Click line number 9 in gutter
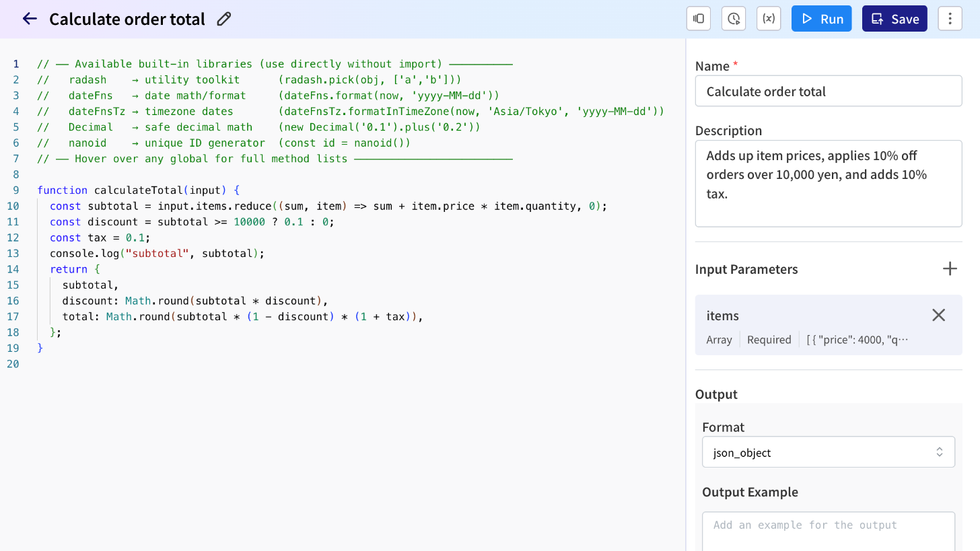 16,190
